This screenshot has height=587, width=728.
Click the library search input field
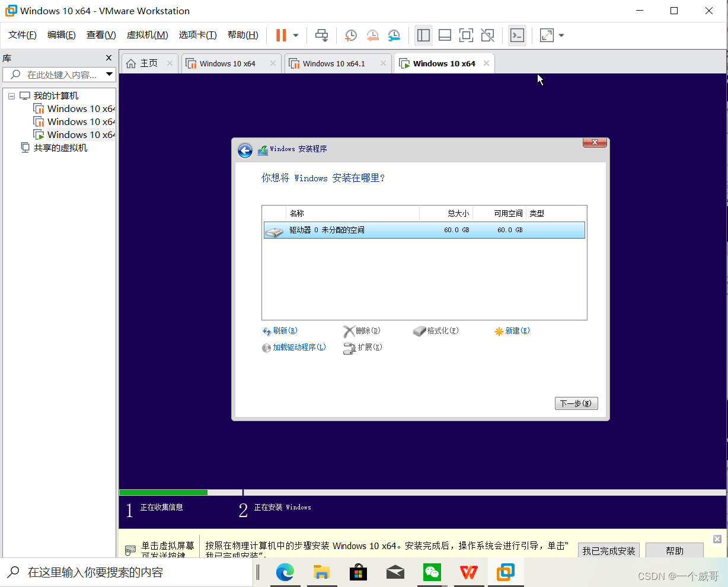tap(62, 75)
